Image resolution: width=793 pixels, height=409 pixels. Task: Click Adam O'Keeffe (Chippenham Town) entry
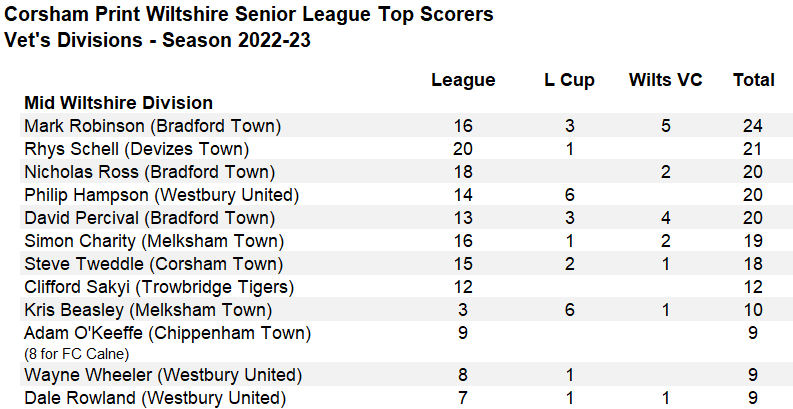(x=167, y=333)
